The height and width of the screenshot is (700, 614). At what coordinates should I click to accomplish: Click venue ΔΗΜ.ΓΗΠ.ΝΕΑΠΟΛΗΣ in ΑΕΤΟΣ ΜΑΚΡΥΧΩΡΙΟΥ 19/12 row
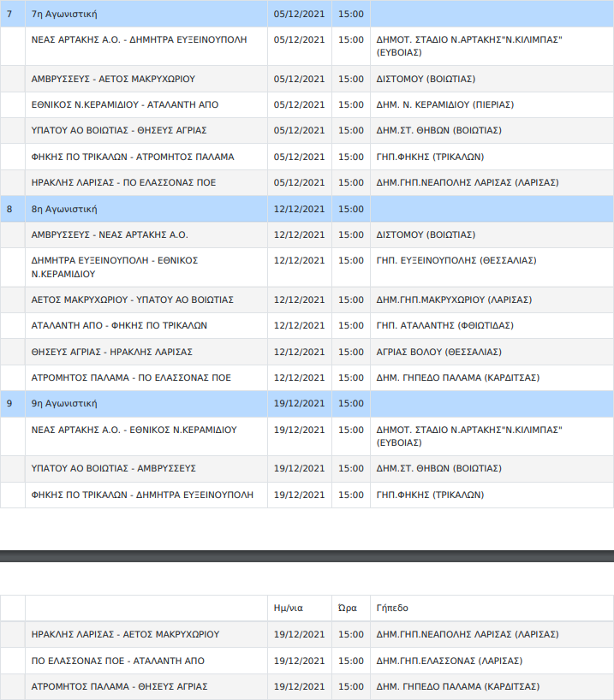point(468,634)
